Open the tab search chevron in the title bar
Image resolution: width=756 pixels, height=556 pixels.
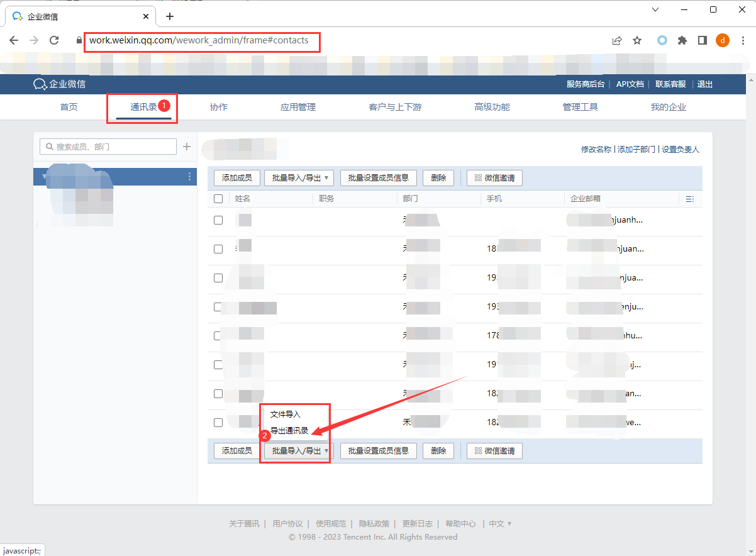pyautogui.click(x=655, y=9)
